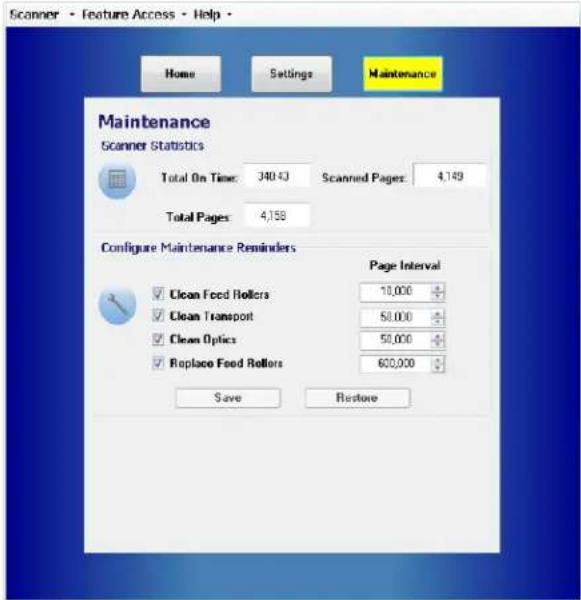Click the Configure Maintenance Reminders heading
581x600 pixels.
198,248
